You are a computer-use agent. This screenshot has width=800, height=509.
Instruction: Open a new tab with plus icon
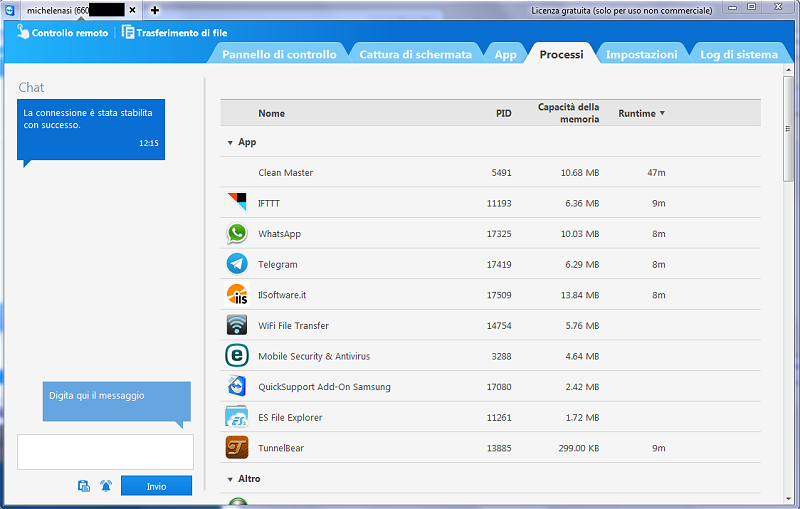point(155,10)
